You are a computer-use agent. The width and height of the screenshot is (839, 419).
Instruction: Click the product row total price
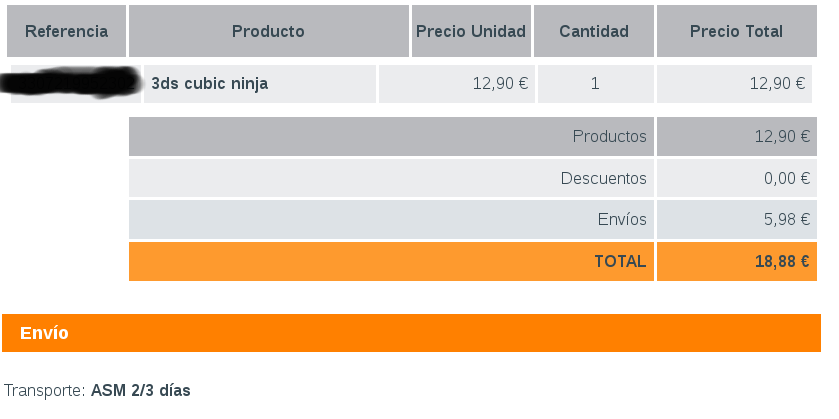777,84
